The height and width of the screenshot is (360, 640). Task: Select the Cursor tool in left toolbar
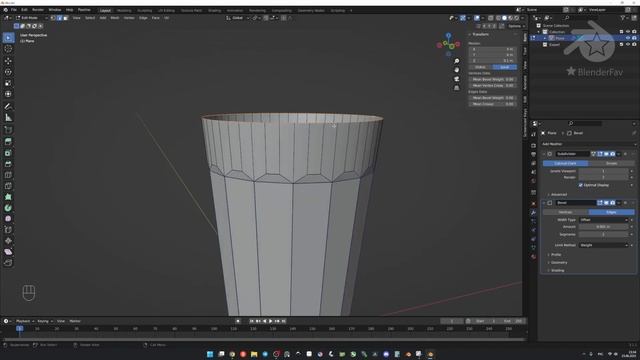click(8, 49)
